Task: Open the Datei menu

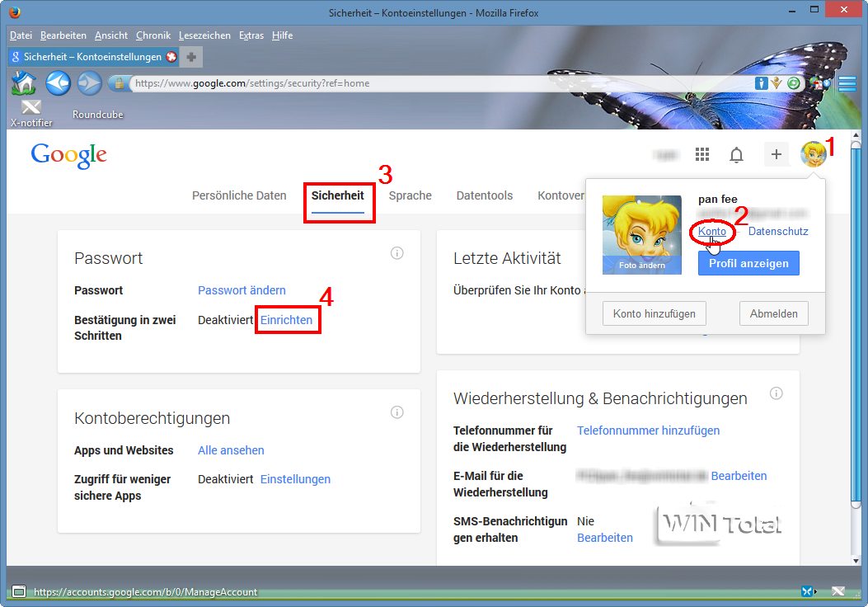Action: tap(21, 35)
